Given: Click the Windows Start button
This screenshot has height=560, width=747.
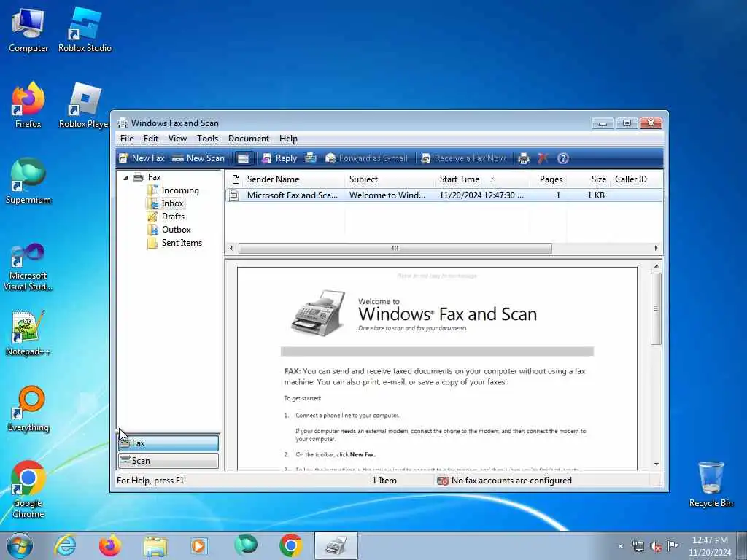Looking at the screenshot, I should tap(20, 545).
